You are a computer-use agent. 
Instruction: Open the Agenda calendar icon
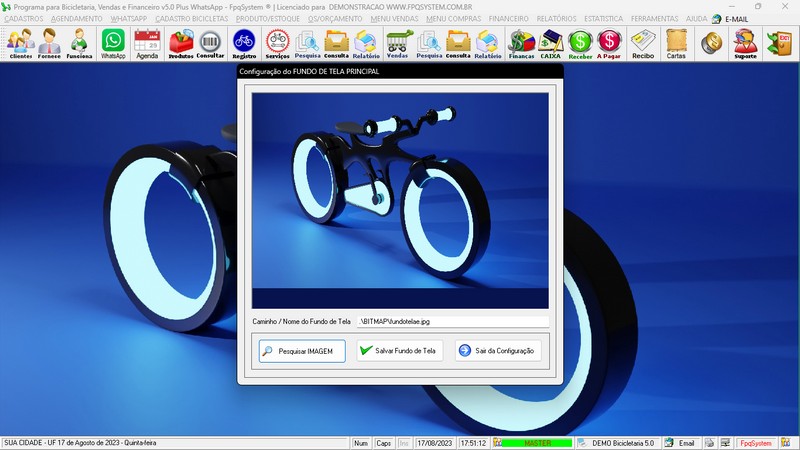point(147,44)
